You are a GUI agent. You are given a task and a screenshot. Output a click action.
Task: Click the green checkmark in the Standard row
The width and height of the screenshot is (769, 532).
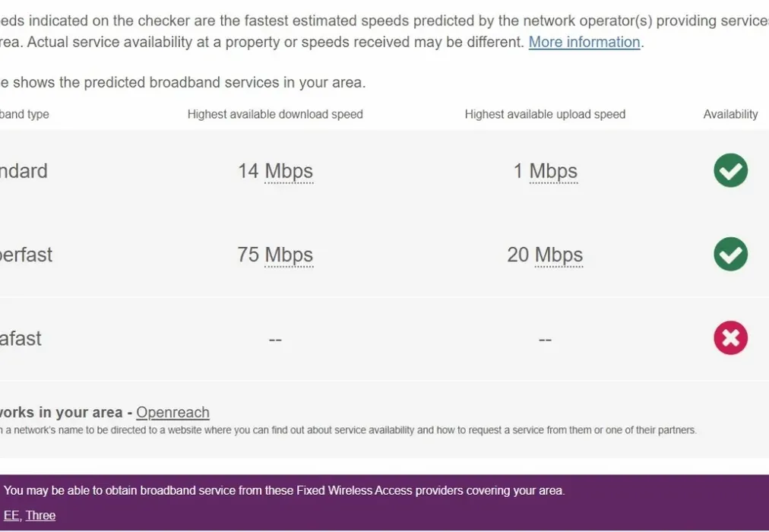click(x=730, y=170)
